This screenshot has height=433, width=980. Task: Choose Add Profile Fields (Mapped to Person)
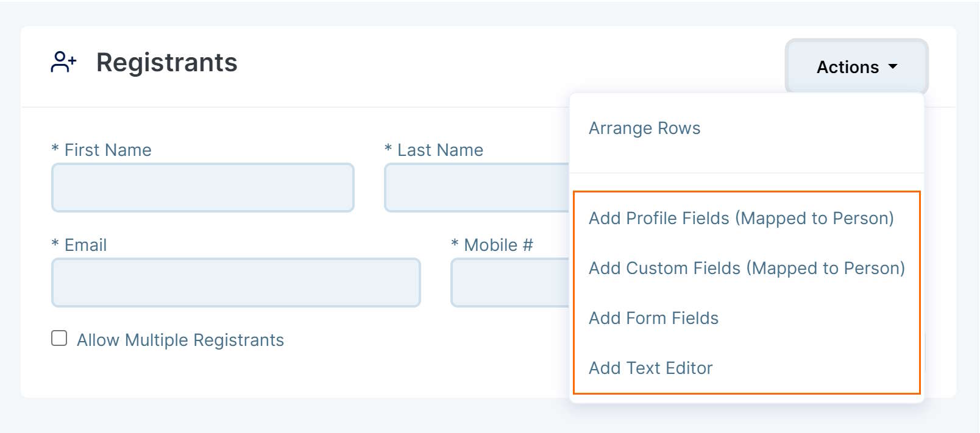click(740, 219)
